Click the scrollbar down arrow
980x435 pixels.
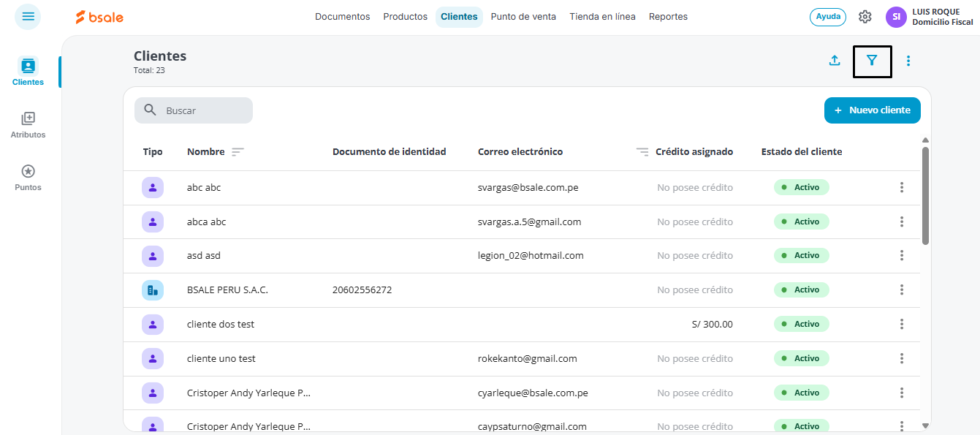click(x=925, y=425)
